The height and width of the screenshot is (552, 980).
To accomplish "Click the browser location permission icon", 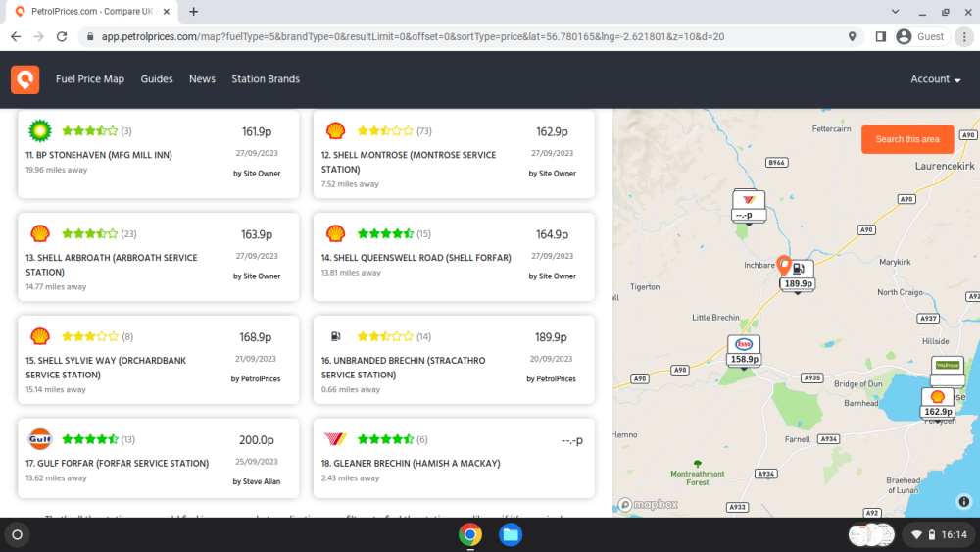I will [852, 37].
